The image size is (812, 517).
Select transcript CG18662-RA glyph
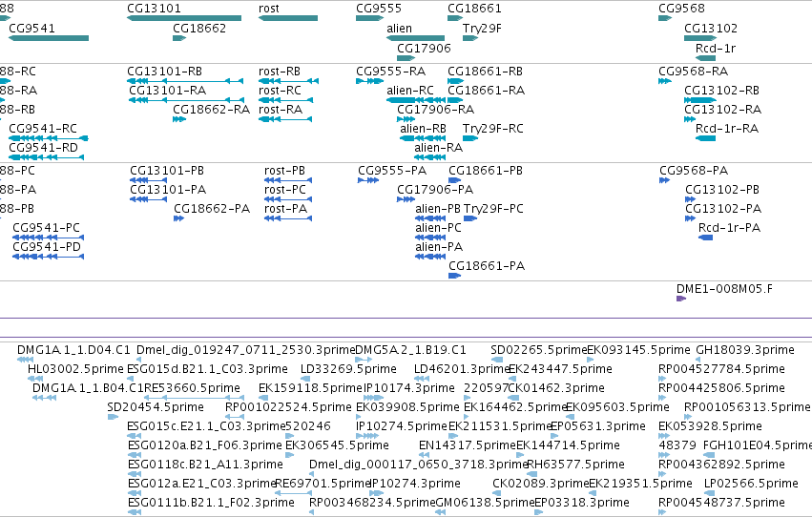coord(179,119)
